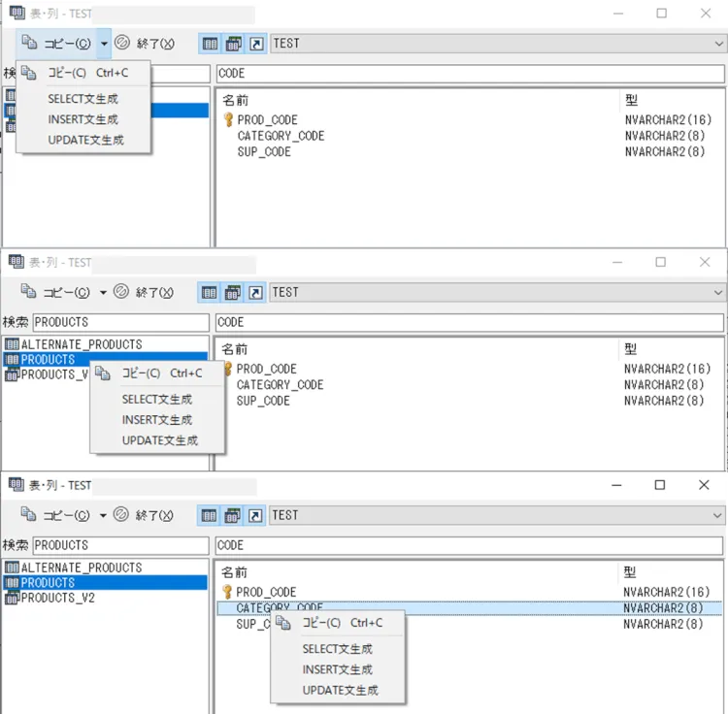Toggle view list icon in the top window toolbar

pyautogui.click(x=234, y=44)
